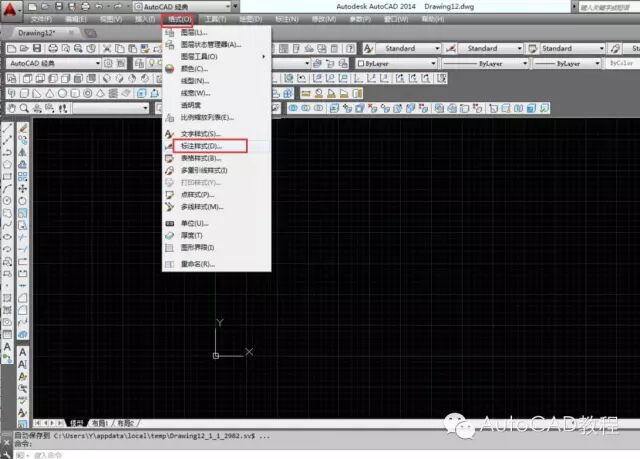Choose 文字样式(S)... from the Format menu
640x459 pixels.
(x=217, y=134)
